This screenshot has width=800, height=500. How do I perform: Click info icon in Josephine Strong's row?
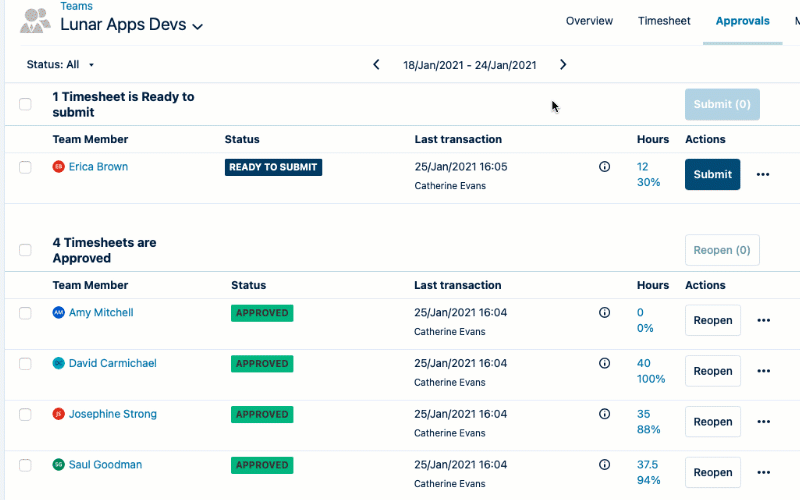(604, 414)
